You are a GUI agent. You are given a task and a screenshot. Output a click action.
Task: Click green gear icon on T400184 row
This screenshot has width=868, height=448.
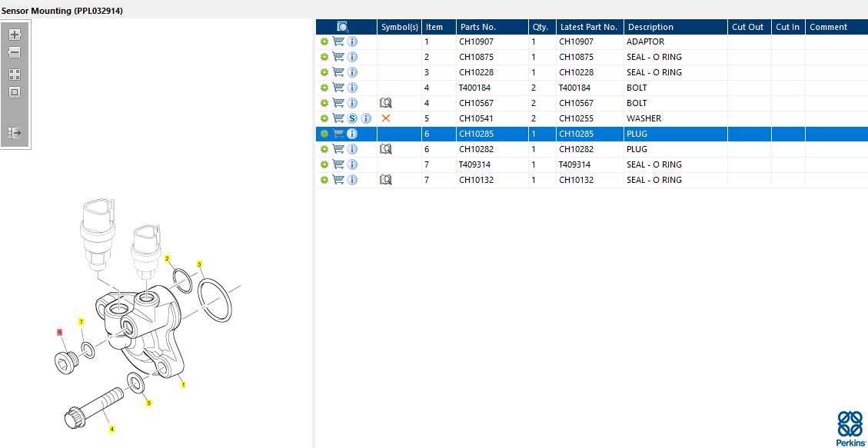pyautogui.click(x=324, y=88)
